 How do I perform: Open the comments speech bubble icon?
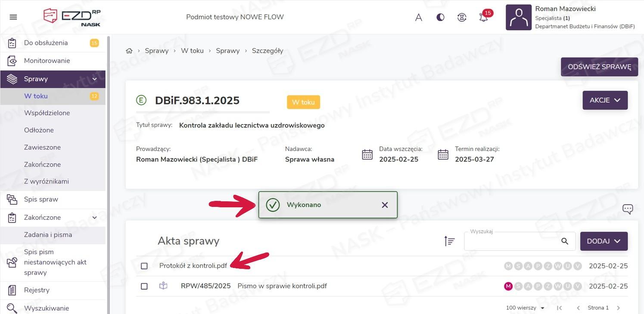[x=628, y=209]
